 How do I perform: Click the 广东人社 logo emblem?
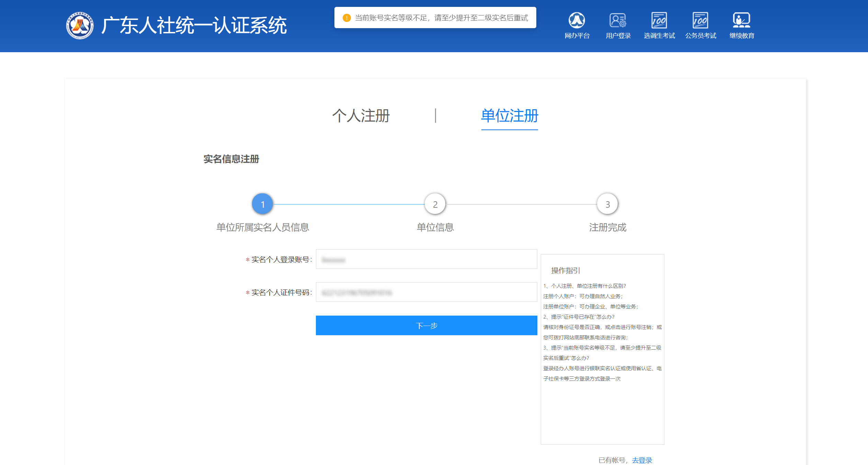[80, 25]
